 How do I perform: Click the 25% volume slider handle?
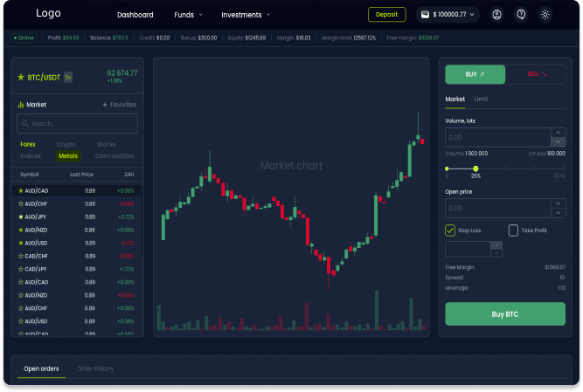coord(475,168)
